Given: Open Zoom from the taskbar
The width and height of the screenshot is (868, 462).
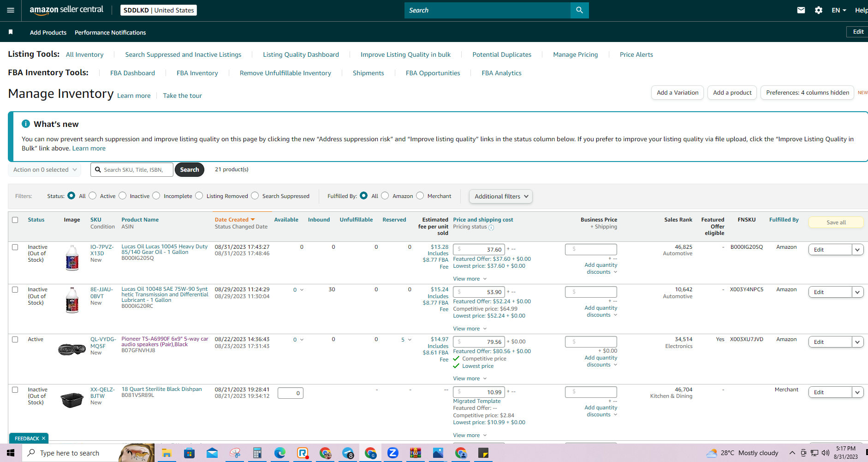Looking at the screenshot, I should [x=393, y=453].
